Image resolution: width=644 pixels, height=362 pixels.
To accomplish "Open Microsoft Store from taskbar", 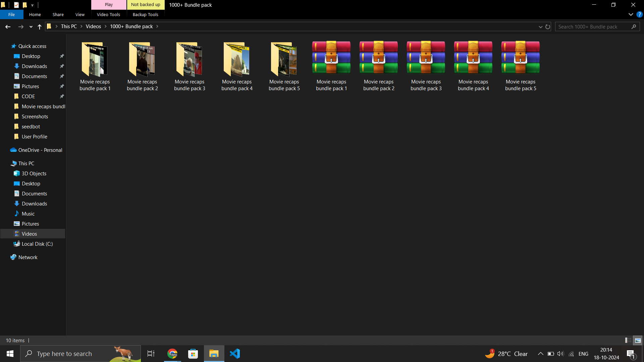I will 193,354.
